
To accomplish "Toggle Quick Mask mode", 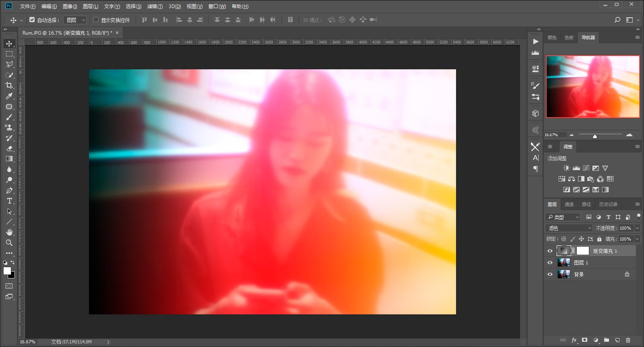I will point(9,286).
